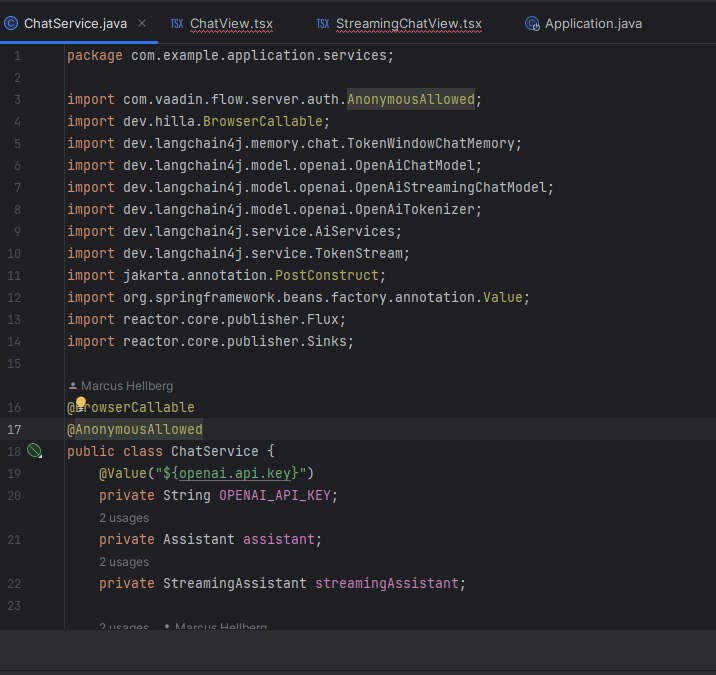
Task: Click the OPENAI_API_KEY field name
Action: [x=278, y=495]
